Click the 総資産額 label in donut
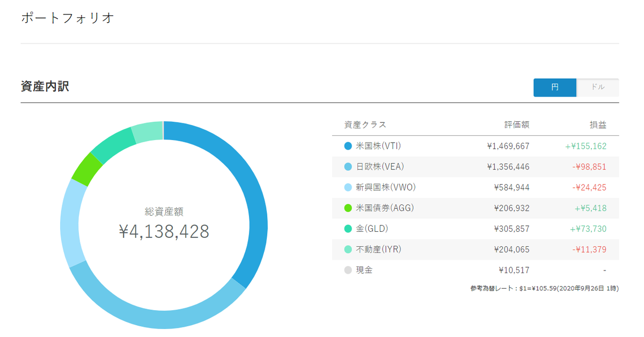 (164, 211)
